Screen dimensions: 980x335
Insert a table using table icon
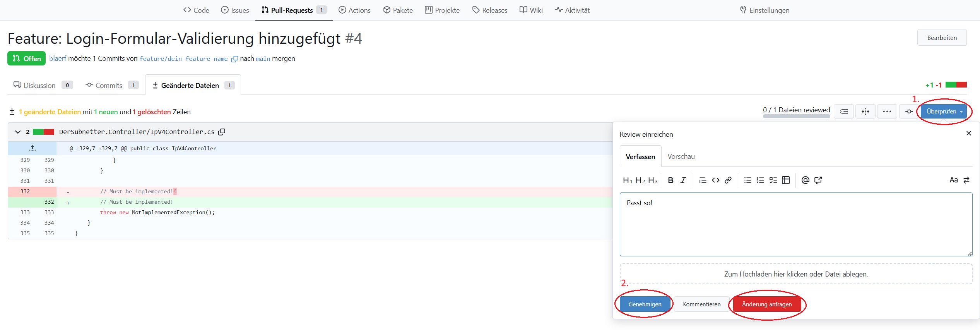click(786, 180)
